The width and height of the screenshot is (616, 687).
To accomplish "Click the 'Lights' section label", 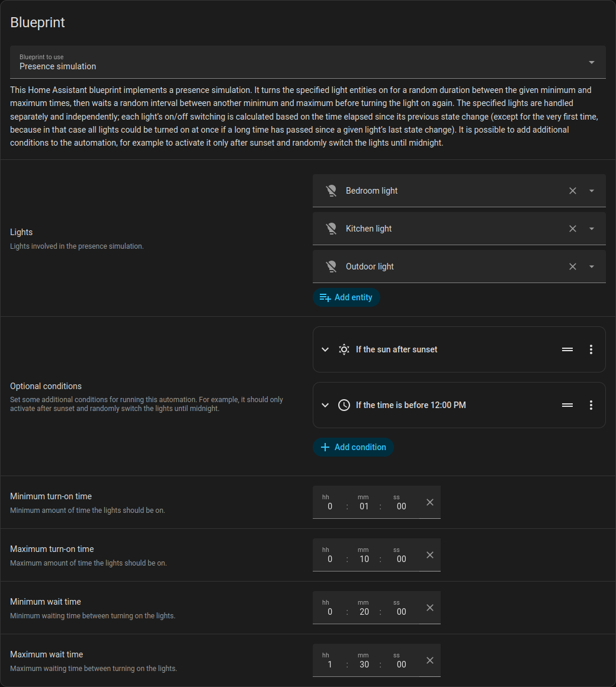I will tap(21, 232).
